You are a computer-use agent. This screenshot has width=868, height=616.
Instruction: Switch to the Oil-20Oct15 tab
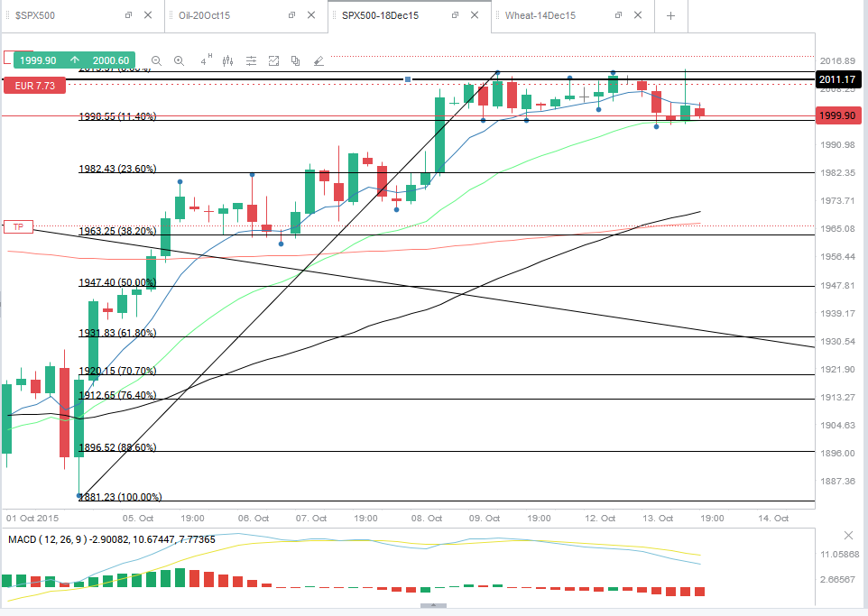(204, 15)
